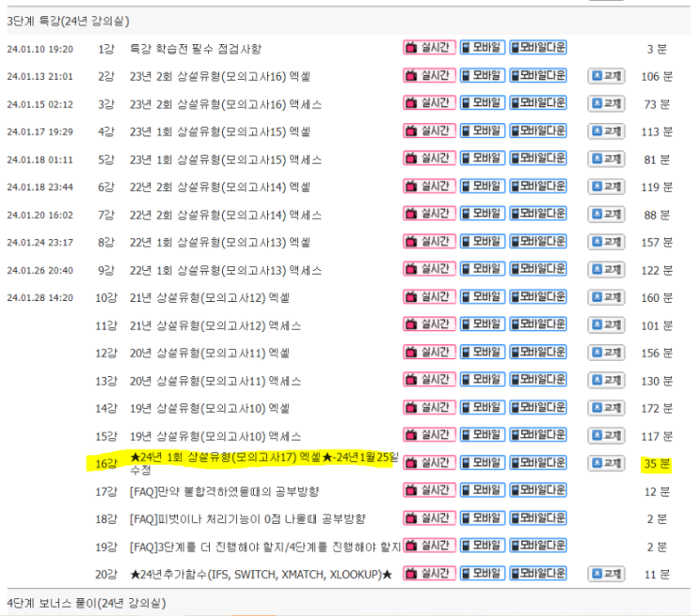Screen dimensions: 699x616
Task: Play 실시간 for lecture 19강
Action: point(429,545)
